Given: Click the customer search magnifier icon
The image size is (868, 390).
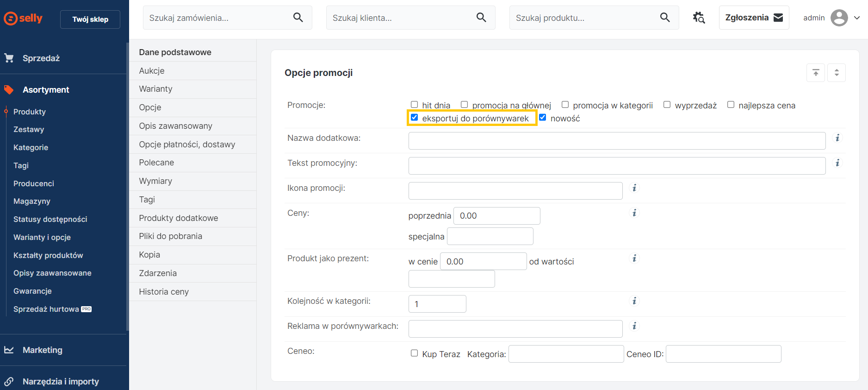Looking at the screenshot, I should pyautogui.click(x=481, y=18).
